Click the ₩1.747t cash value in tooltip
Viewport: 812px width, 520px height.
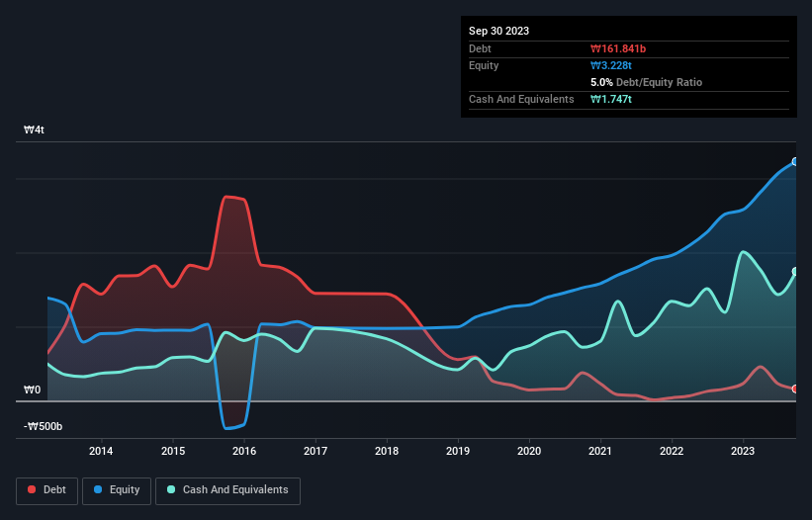pos(611,99)
